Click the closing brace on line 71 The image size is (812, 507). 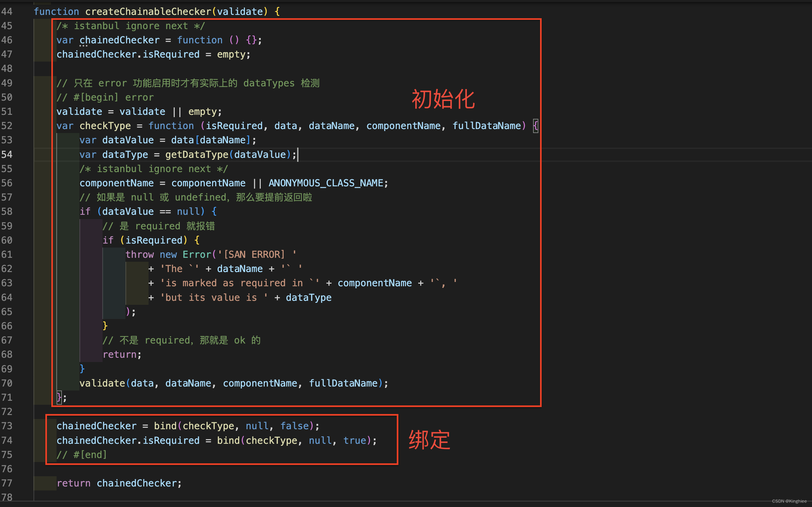pyautogui.click(x=59, y=397)
